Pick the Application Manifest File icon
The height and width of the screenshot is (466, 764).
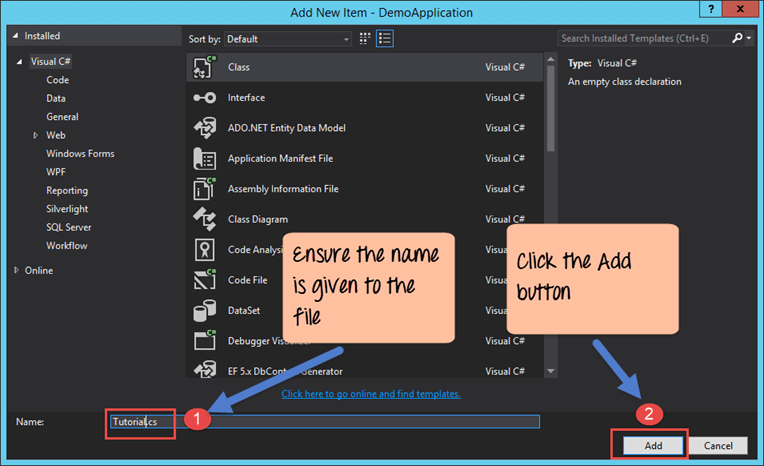(x=204, y=159)
